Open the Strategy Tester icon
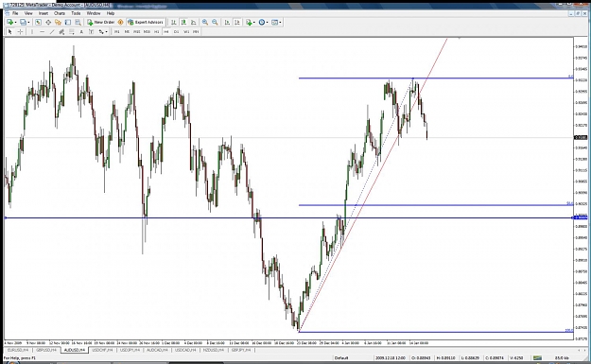591x364 pixels. point(78,23)
